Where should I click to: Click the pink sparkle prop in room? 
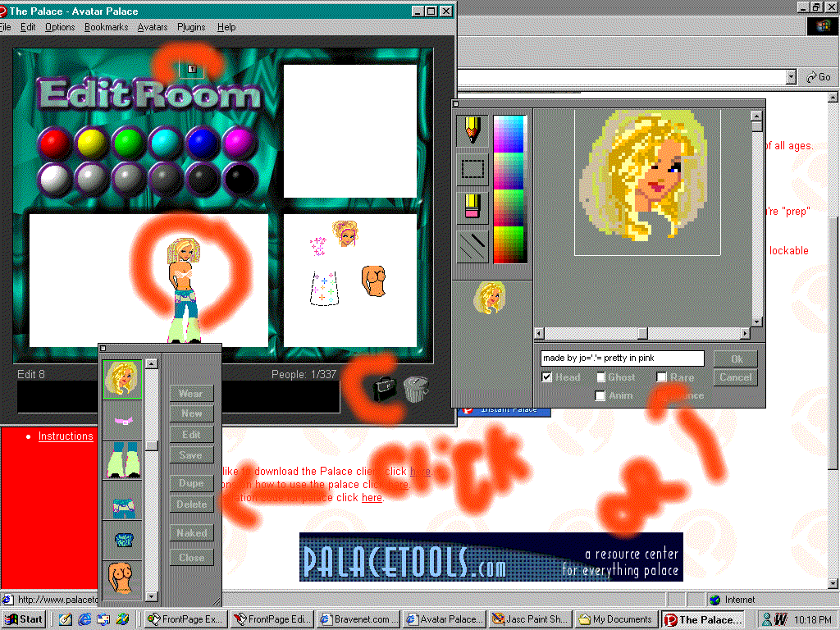click(x=318, y=246)
